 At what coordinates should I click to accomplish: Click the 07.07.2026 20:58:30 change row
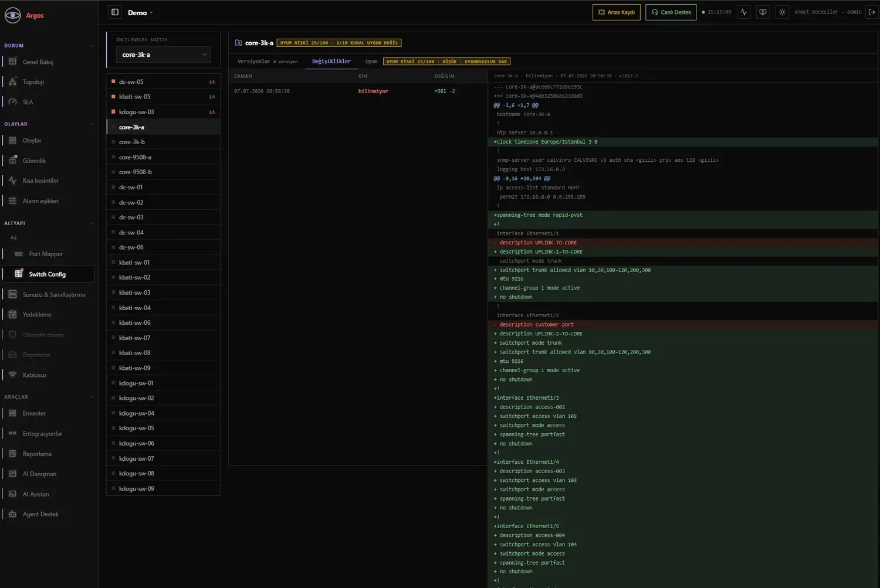point(358,91)
